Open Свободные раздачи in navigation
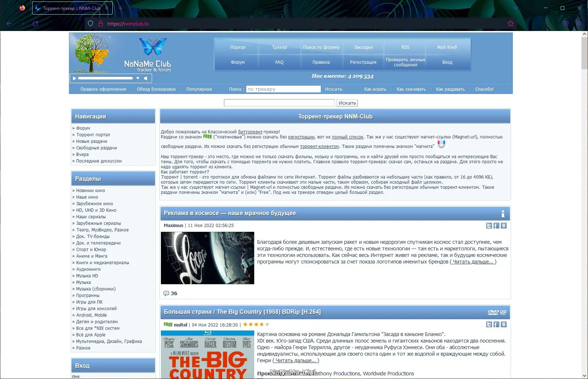 [97, 148]
